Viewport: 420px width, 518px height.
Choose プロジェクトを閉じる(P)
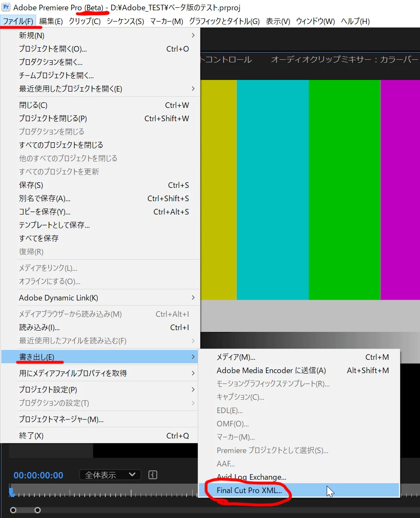tap(100, 118)
